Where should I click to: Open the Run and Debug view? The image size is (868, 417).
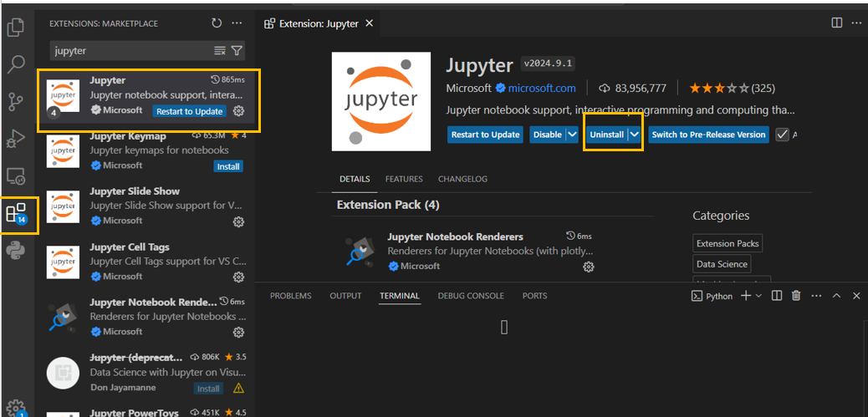pyautogui.click(x=16, y=139)
